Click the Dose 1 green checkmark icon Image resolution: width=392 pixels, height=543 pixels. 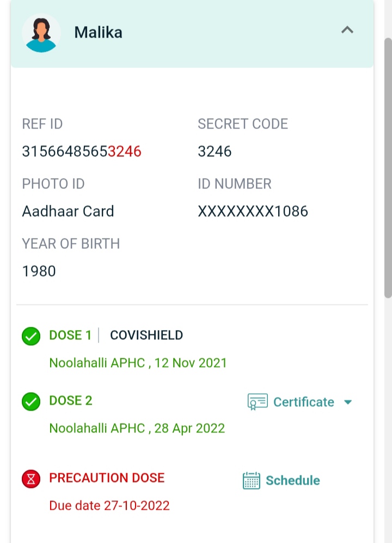[31, 337]
